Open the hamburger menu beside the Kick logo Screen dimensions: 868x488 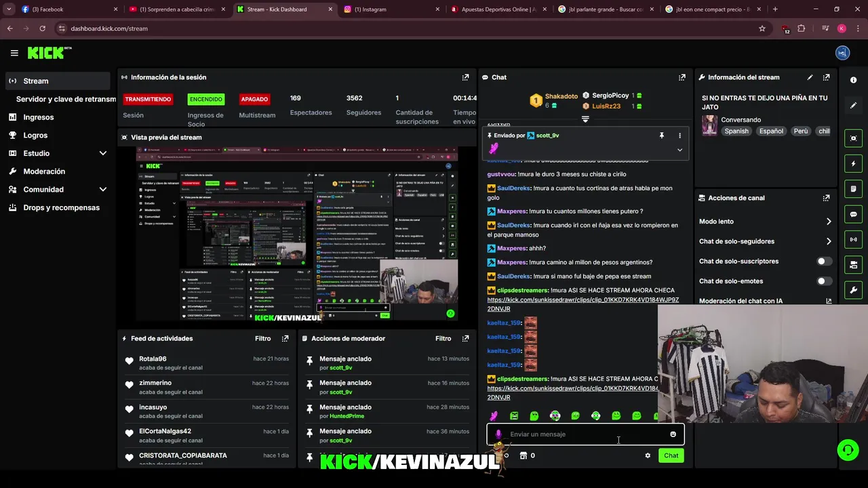tap(14, 53)
